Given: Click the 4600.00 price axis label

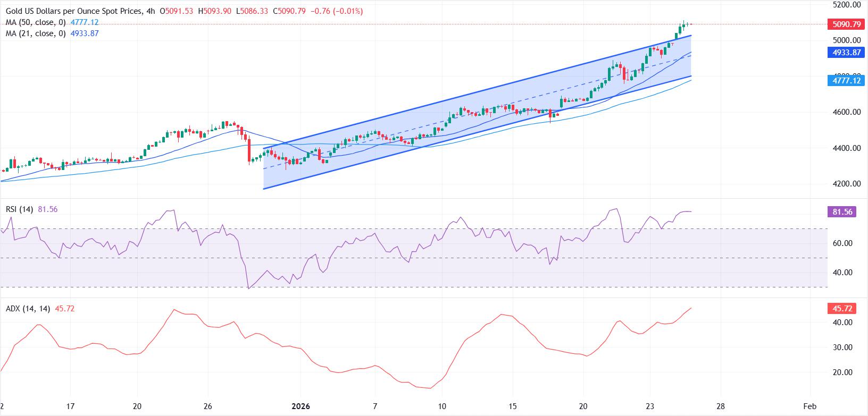Looking at the screenshot, I should coord(845,112).
